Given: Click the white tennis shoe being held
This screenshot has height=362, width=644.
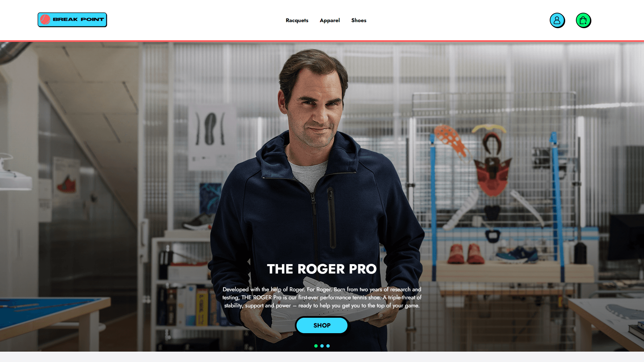Looking at the screenshot, I should pyautogui.click(x=322, y=305).
